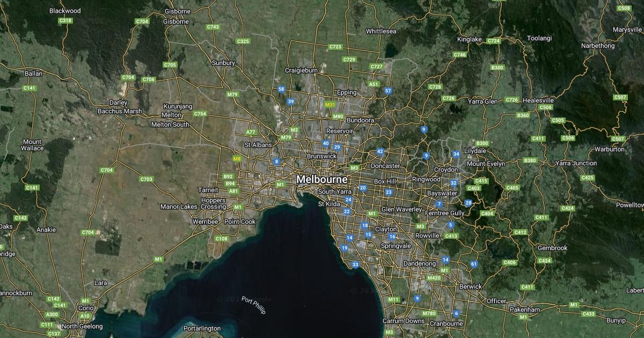Click the Ballan town label
The height and width of the screenshot is (338, 644).
[x=33, y=73]
